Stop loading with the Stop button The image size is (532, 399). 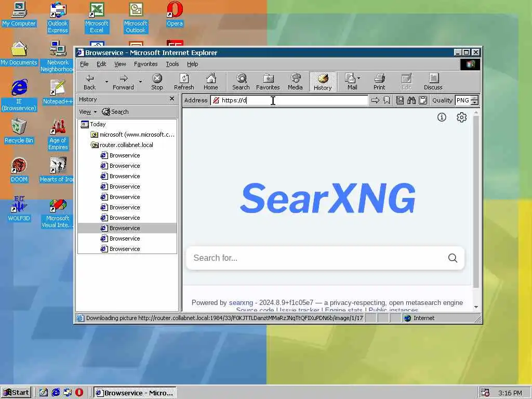157,82
